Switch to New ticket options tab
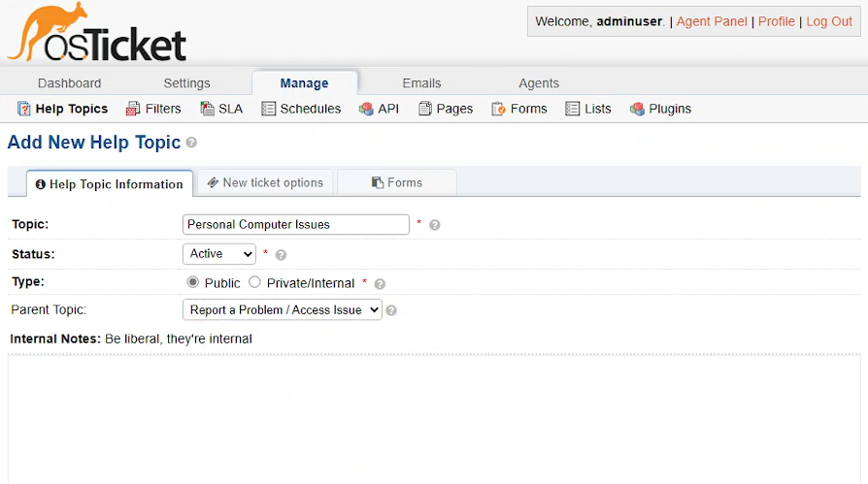868x484 pixels. click(265, 182)
